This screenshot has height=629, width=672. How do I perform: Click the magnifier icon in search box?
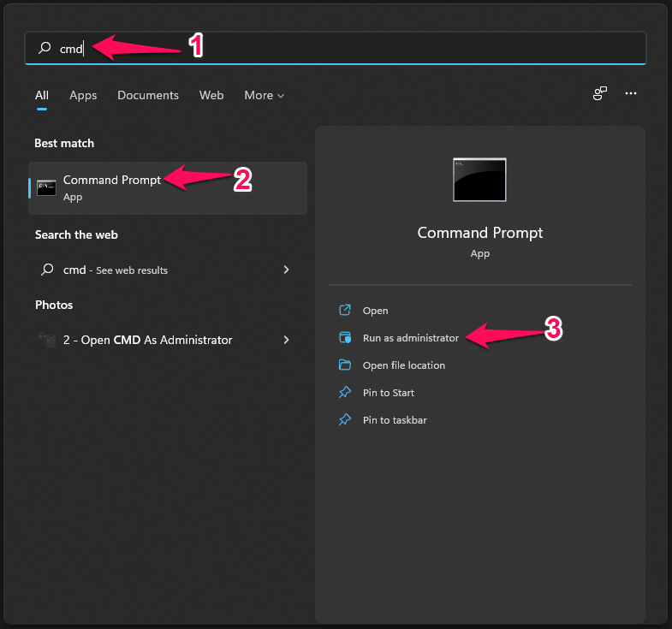(x=45, y=49)
